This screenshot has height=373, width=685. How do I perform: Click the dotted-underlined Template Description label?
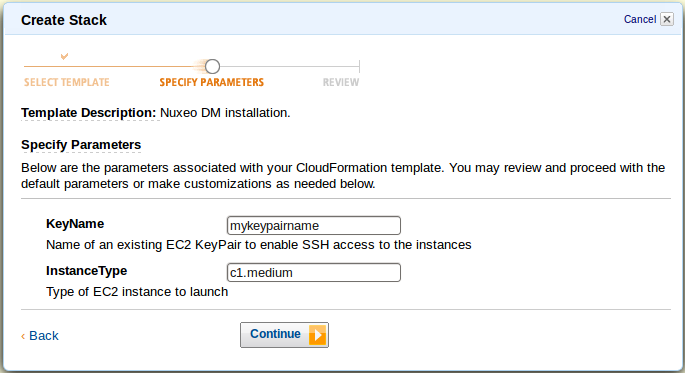(89, 113)
